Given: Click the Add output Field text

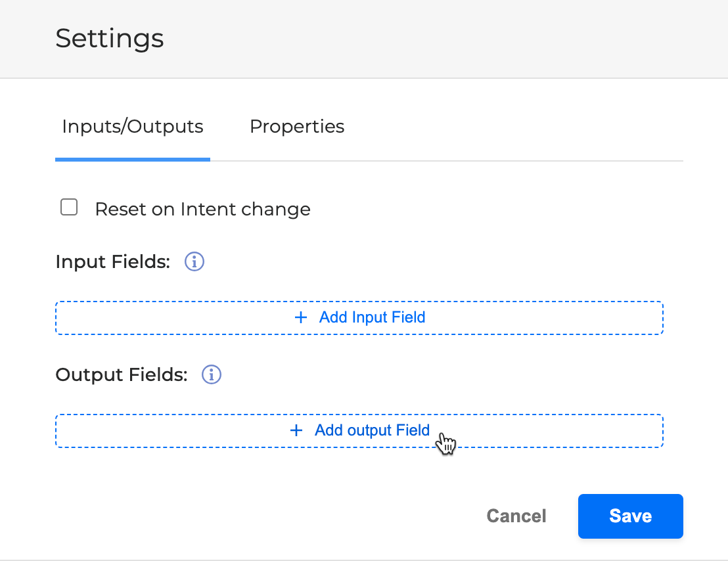Looking at the screenshot, I should point(372,431).
